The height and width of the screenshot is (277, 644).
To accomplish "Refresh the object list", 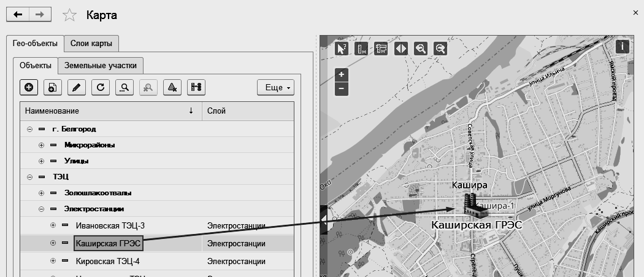I will 101,87.
